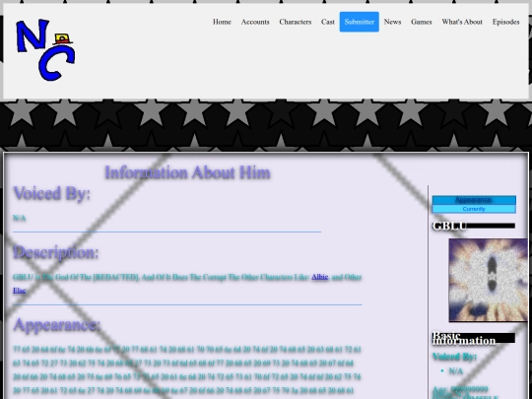
Task: Click the sidebar Voiced By: label
Action: point(454,357)
